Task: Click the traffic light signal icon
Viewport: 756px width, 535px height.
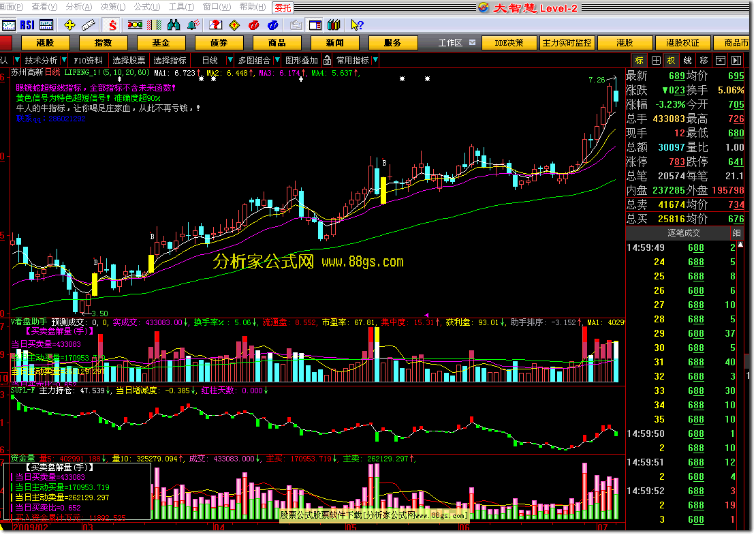Action: pos(135,25)
